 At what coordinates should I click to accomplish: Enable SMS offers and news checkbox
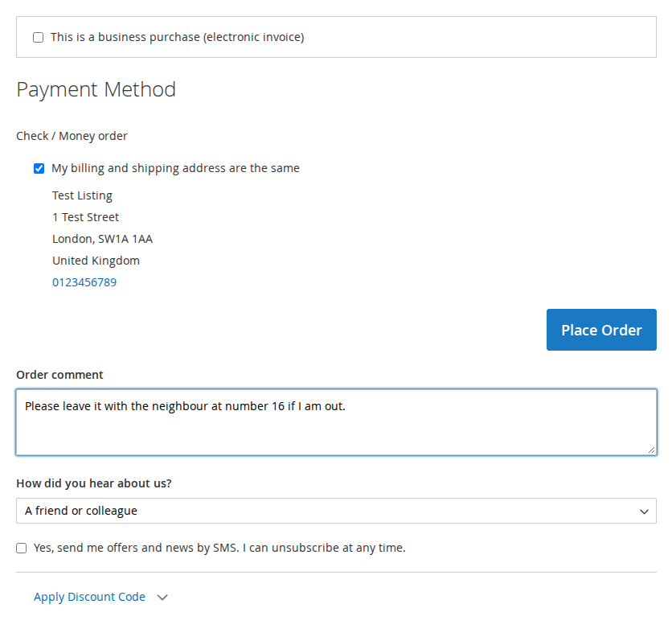point(22,549)
